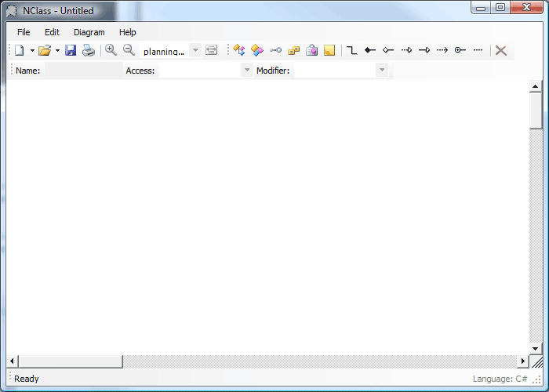Expand the Open recent files arrow

pos(57,50)
